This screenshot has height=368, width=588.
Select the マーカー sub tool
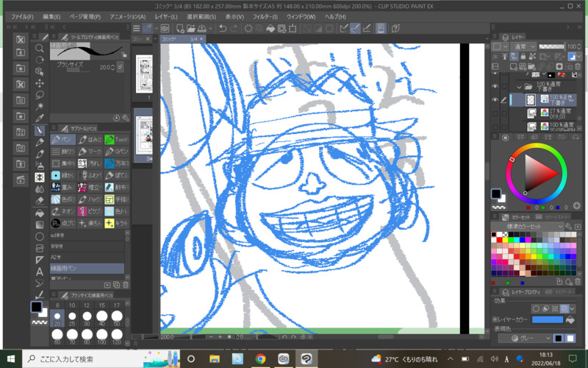coord(90,152)
